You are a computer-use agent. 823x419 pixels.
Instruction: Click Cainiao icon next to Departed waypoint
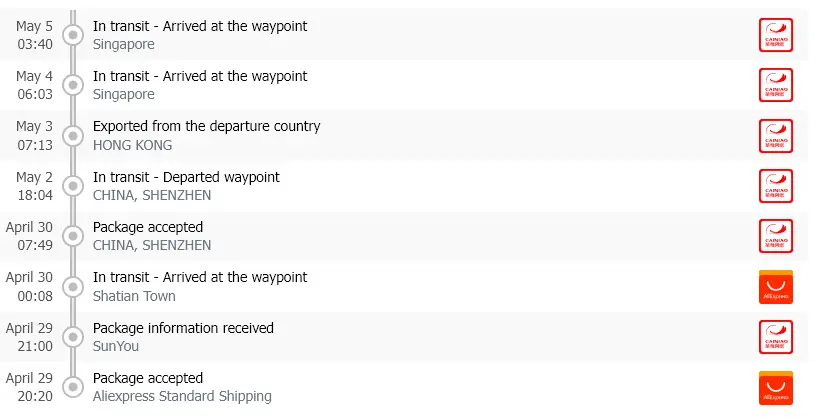[775, 186]
